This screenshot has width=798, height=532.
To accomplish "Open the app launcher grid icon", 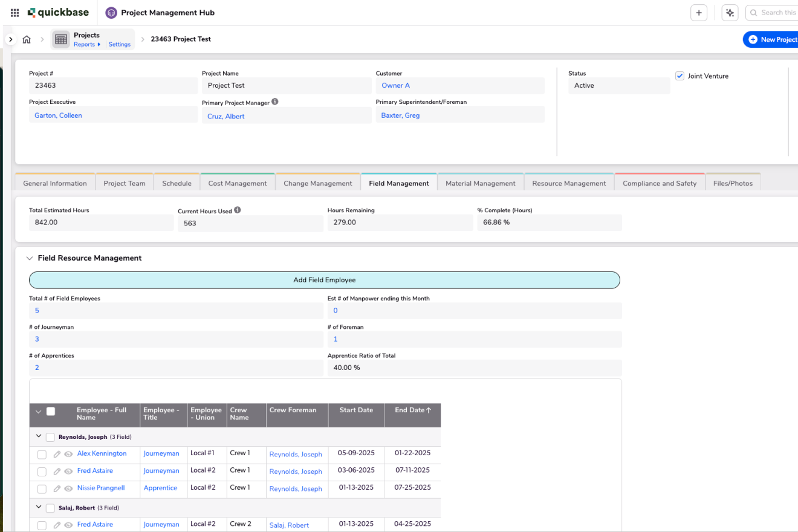I will tap(15, 13).
